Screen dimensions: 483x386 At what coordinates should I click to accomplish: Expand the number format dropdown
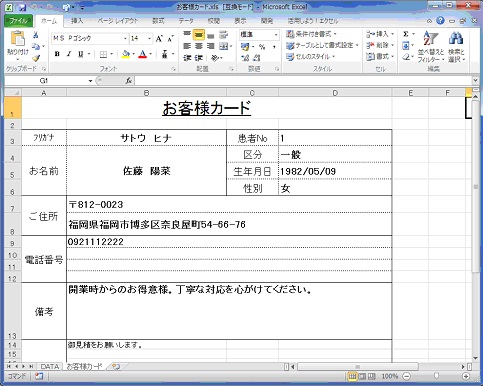tap(276, 34)
